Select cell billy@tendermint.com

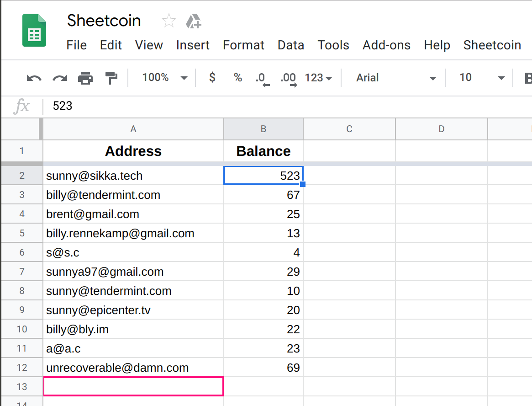133,195
